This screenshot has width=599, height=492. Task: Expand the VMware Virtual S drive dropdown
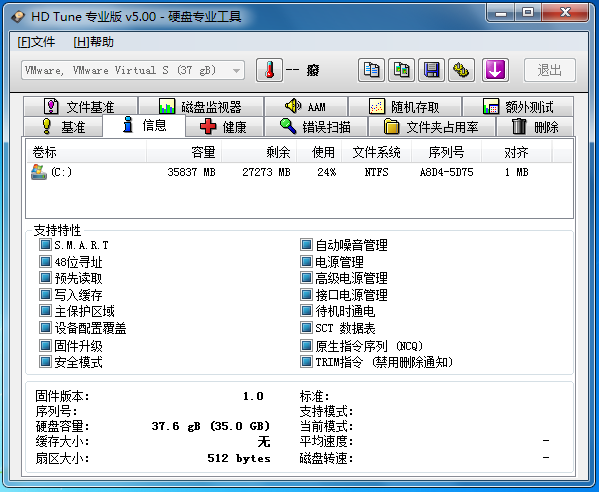pos(236,70)
